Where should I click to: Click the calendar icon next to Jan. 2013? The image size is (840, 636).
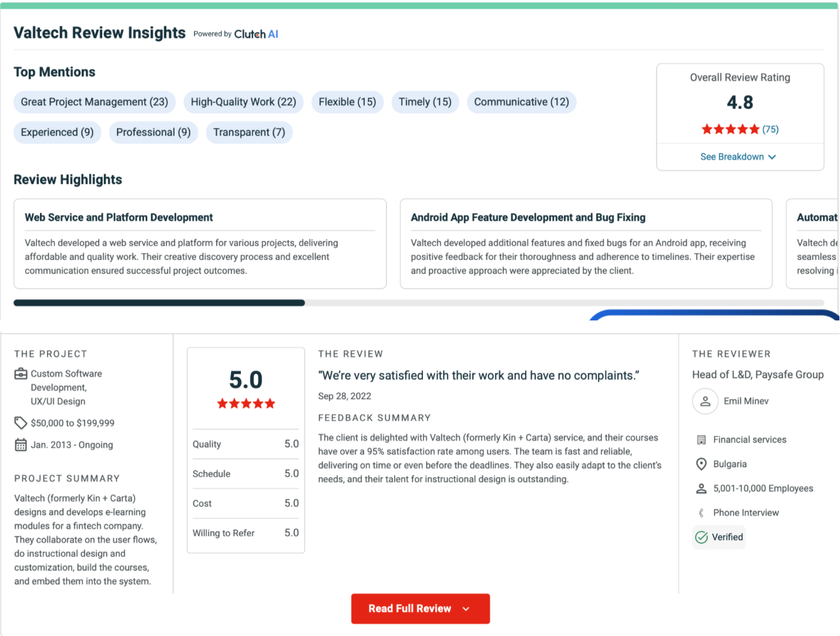coord(21,445)
